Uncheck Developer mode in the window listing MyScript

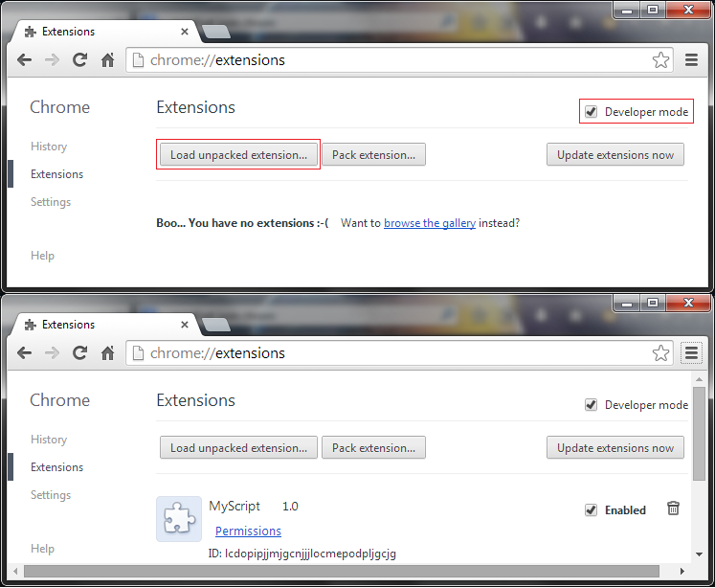click(591, 405)
